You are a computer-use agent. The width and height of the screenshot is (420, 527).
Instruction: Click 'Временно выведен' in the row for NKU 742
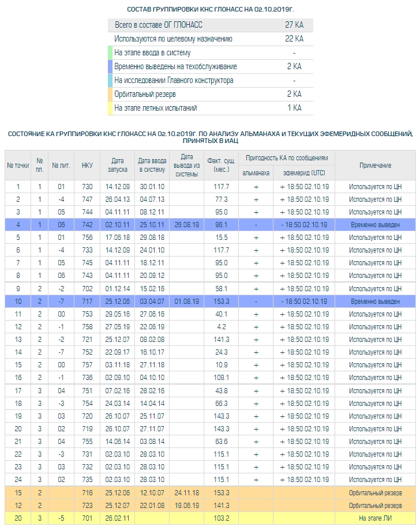click(375, 225)
